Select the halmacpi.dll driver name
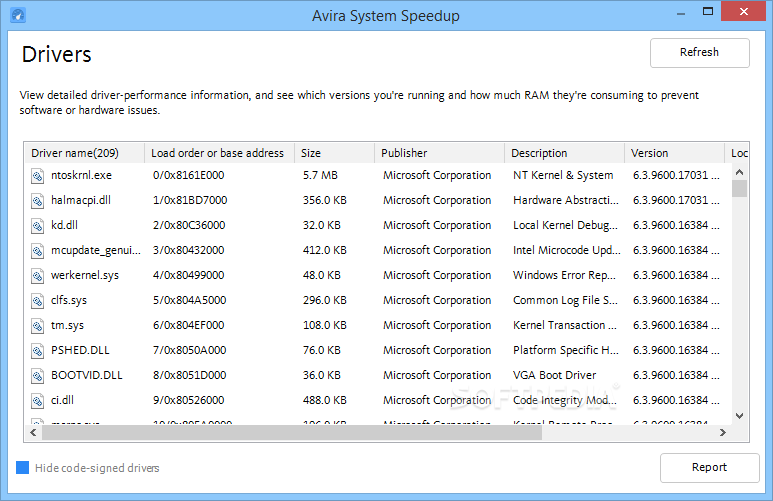Viewport: 773px width, 501px height. [x=81, y=200]
